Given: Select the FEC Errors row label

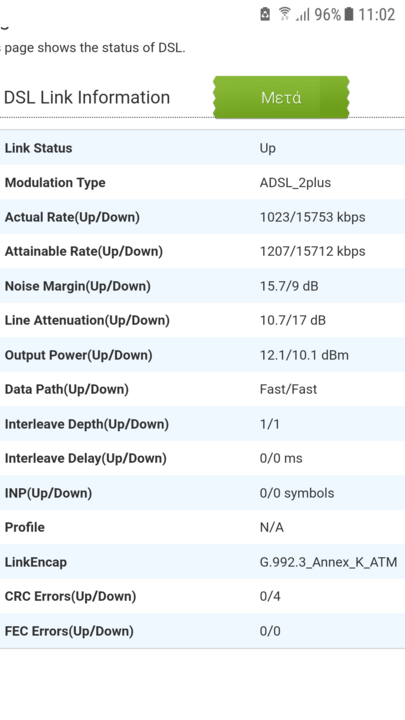Looking at the screenshot, I should (69, 631).
